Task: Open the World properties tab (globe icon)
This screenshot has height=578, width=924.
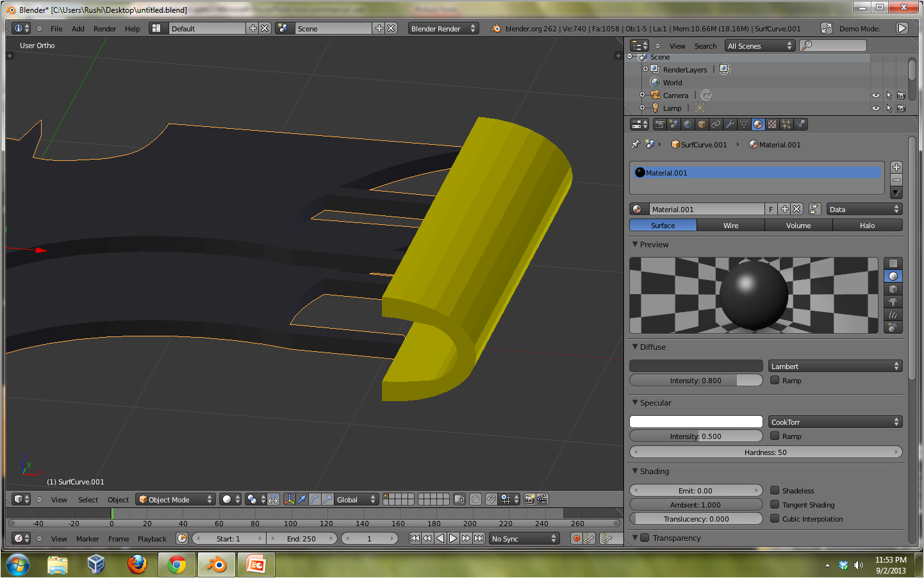Action: [x=688, y=124]
